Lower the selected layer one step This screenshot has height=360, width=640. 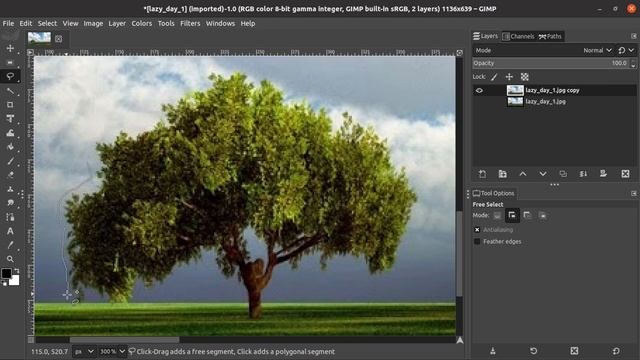click(x=543, y=174)
